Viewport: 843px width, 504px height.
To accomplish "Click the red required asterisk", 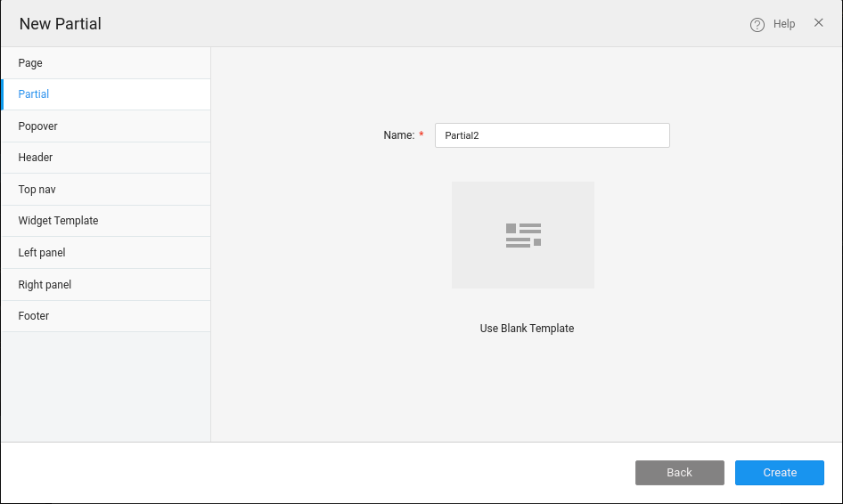I will click(x=421, y=135).
